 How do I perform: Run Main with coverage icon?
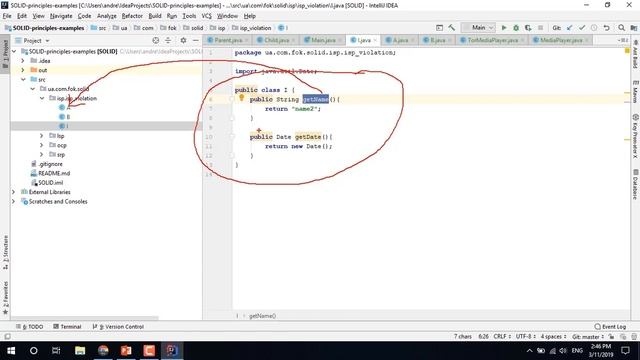528,28
